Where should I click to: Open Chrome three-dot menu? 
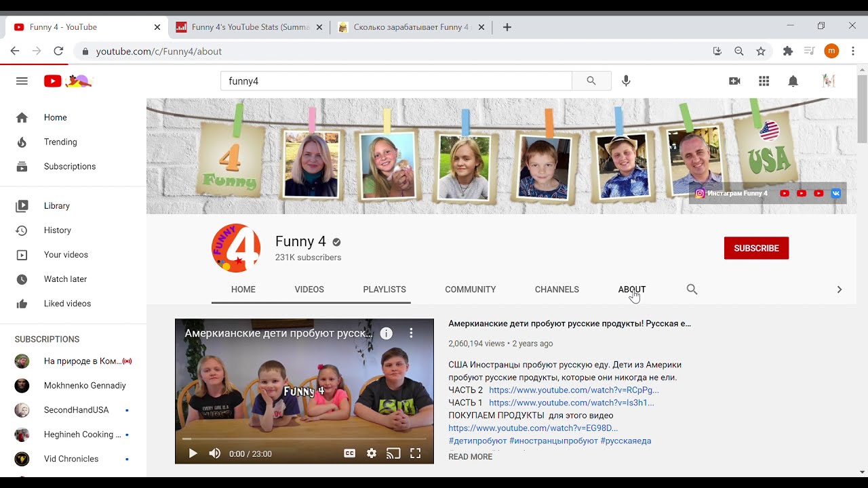(x=853, y=51)
